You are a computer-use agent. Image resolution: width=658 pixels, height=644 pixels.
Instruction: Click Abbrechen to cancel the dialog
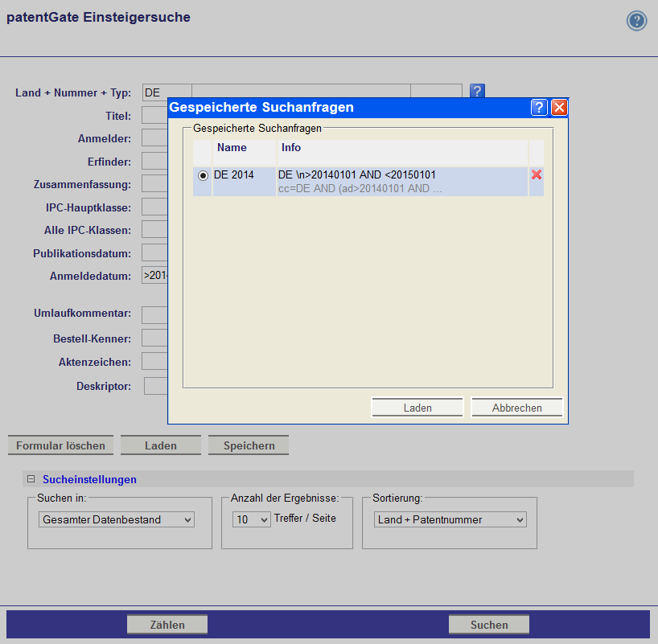(517, 408)
